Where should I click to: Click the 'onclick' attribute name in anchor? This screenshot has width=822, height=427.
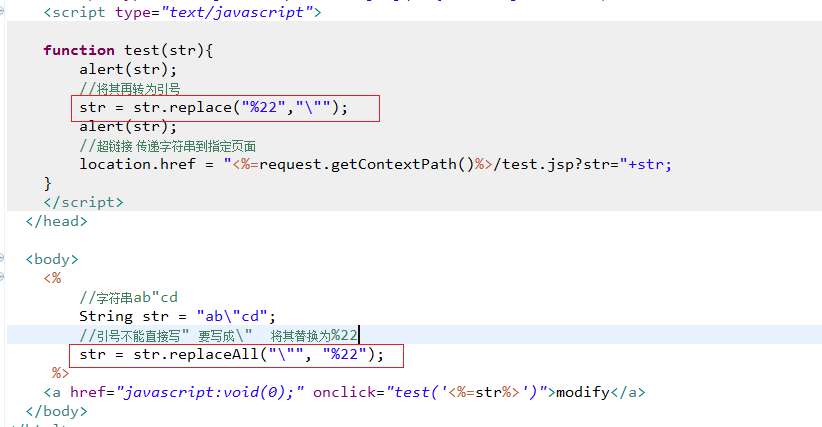(x=344, y=392)
